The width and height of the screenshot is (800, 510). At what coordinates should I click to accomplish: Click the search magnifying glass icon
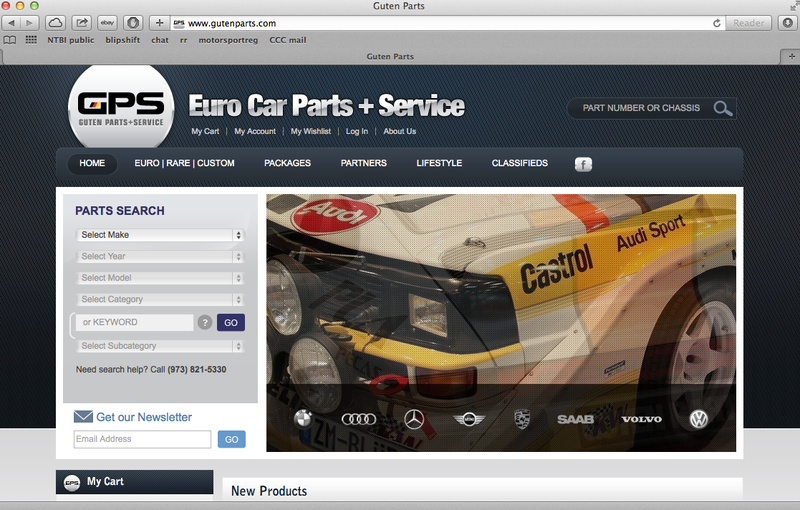pos(722,108)
